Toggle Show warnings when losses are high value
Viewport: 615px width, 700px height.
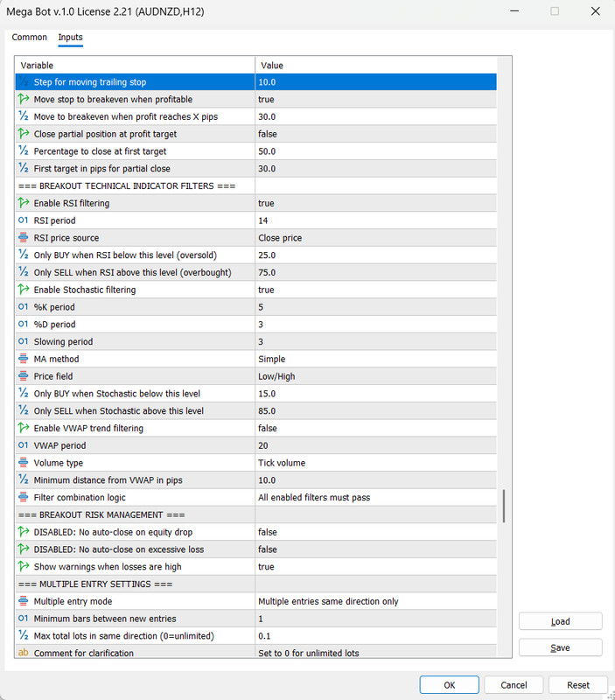(x=376, y=566)
